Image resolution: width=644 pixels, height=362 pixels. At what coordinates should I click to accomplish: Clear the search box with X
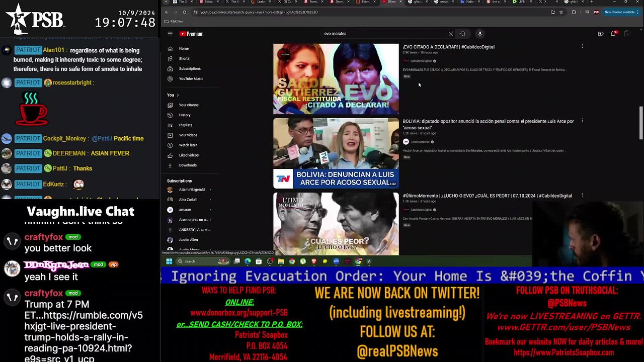click(x=451, y=34)
